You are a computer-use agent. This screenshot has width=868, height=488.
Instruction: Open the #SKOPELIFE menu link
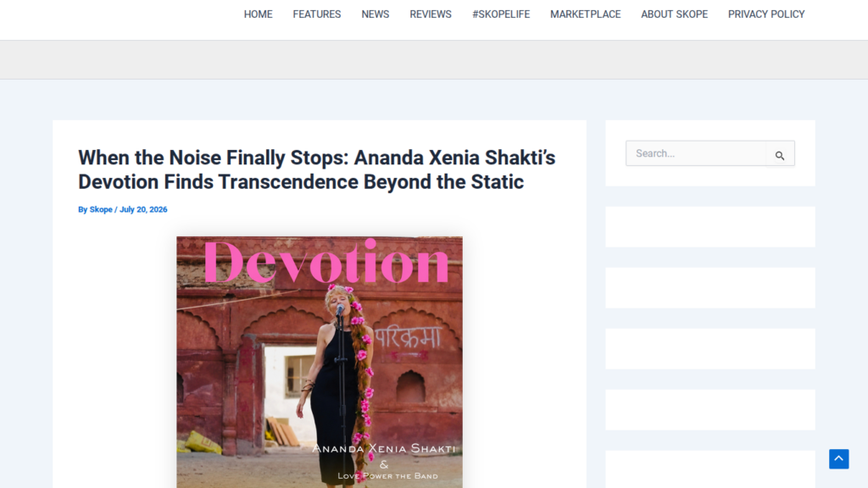(501, 14)
